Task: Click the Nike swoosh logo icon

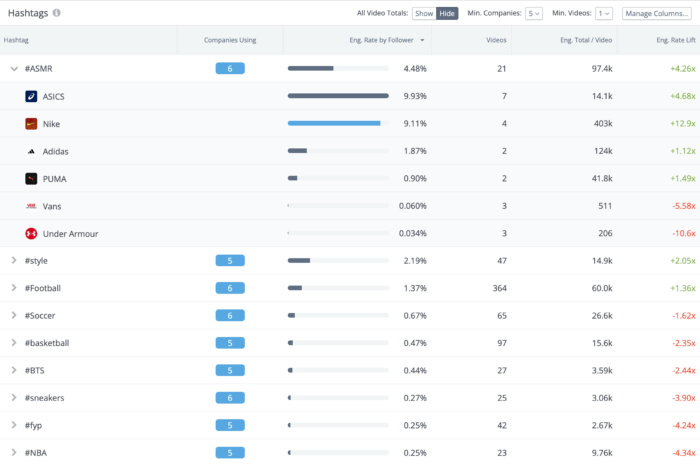Action: tap(31, 124)
